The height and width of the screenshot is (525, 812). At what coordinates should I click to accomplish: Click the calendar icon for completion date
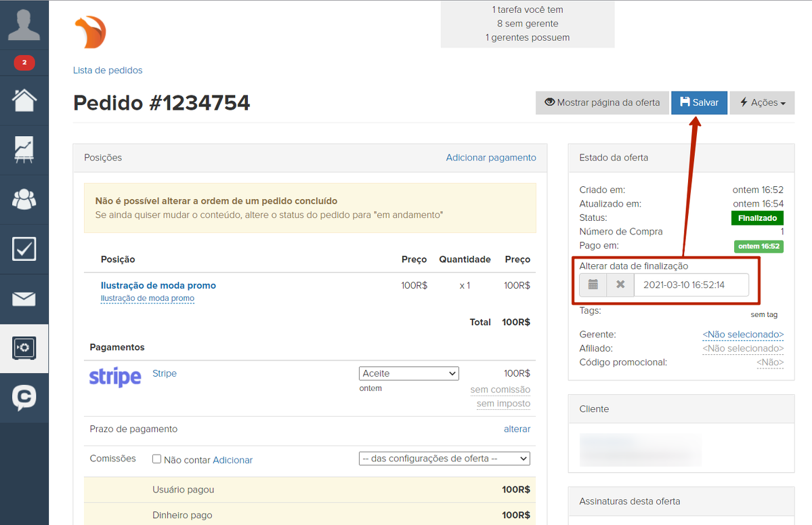click(593, 285)
